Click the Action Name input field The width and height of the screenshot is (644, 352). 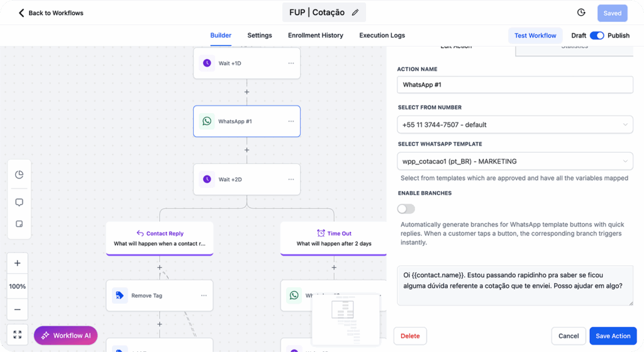pos(515,85)
